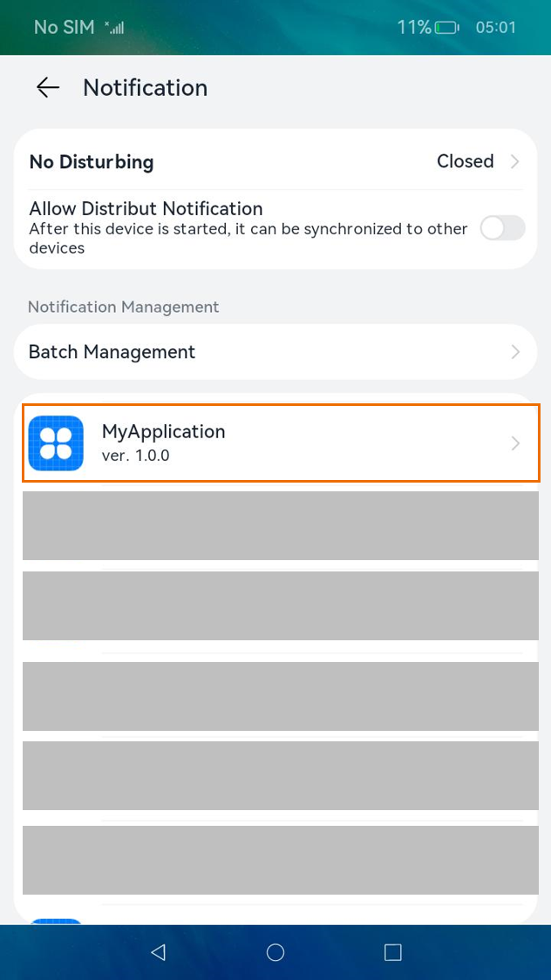The height and width of the screenshot is (980, 551).
Task: Tap the partially visible app icon at bottom
Action: tap(56, 922)
